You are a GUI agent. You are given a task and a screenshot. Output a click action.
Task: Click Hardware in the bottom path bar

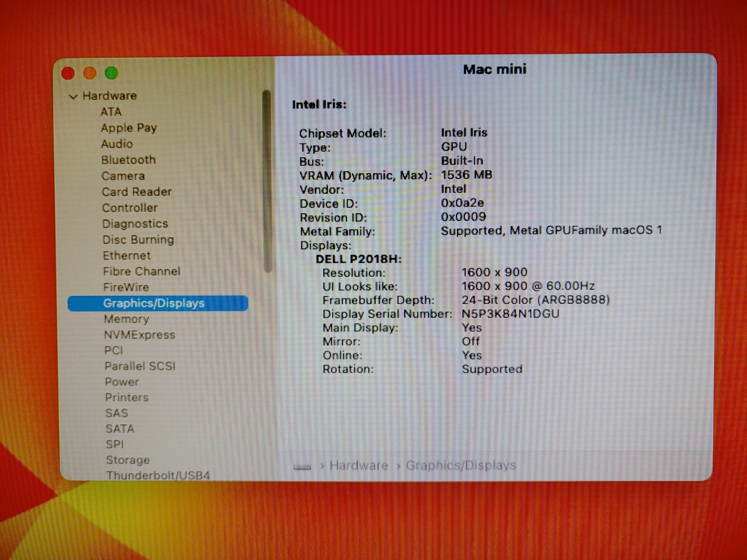click(358, 466)
